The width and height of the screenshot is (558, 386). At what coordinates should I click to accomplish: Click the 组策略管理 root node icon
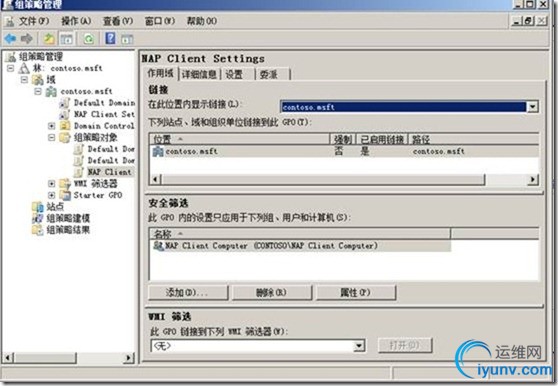11,57
